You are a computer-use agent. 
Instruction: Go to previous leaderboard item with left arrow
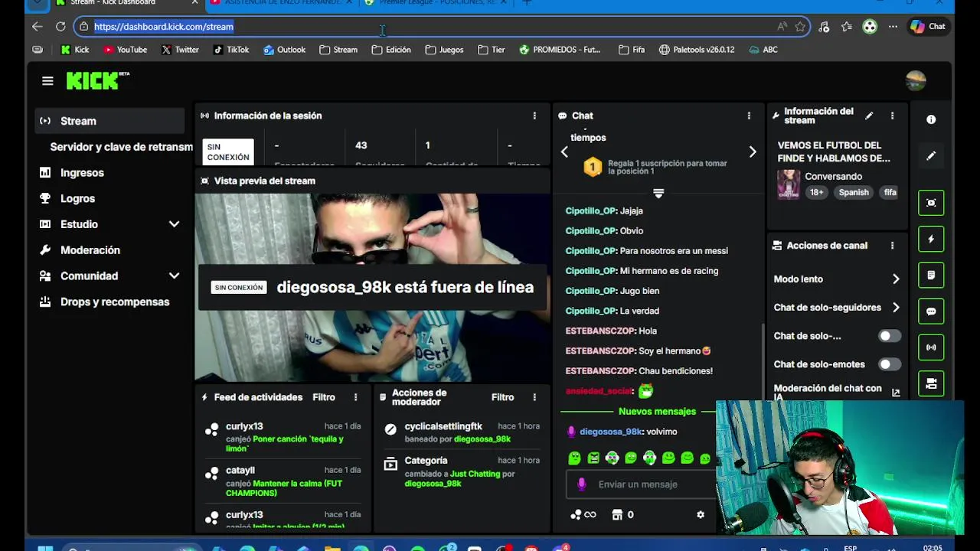point(564,152)
